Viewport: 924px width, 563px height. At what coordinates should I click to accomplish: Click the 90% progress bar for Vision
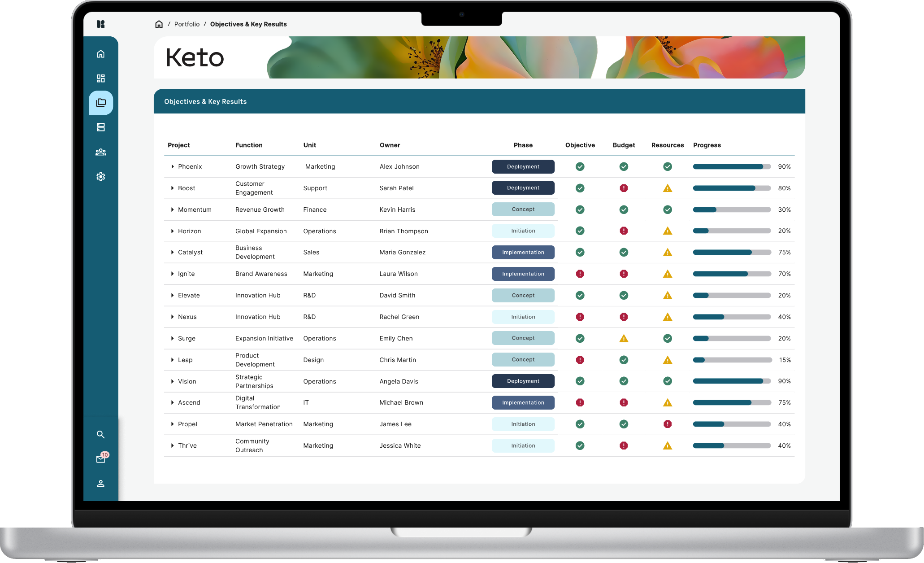click(731, 381)
